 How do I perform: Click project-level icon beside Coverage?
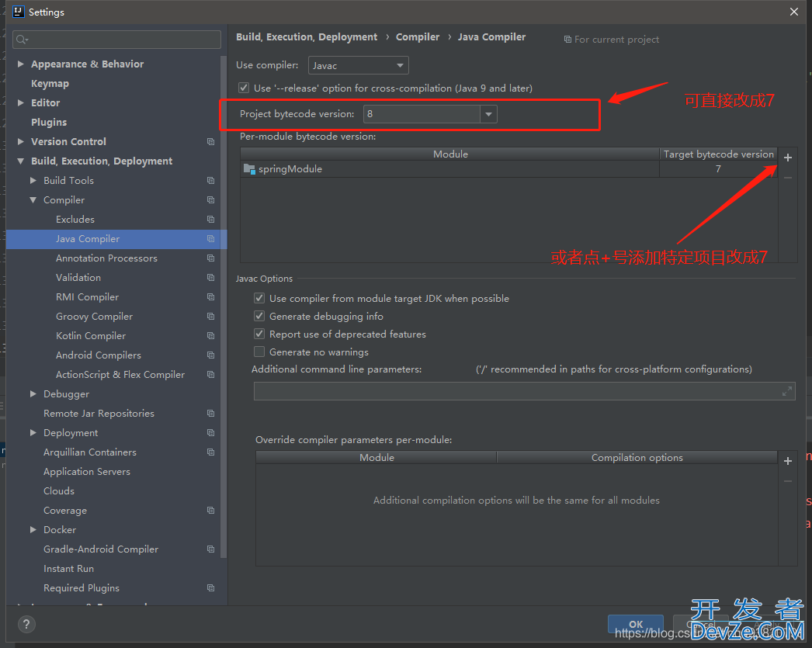pos(211,511)
